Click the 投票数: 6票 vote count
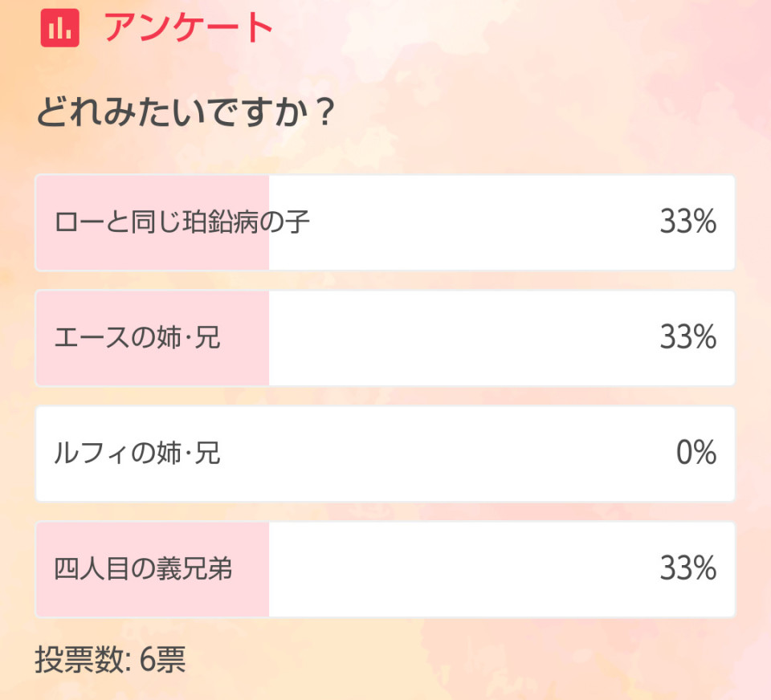 click(x=110, y=659)
